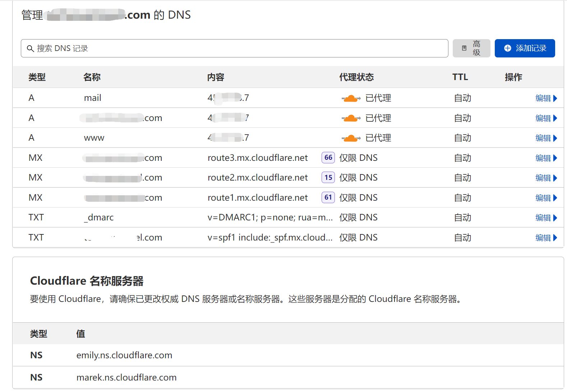Click the 操作 column header
This screenshot has height=392, width=567.
pyautogui.click(x=513, y=77)
